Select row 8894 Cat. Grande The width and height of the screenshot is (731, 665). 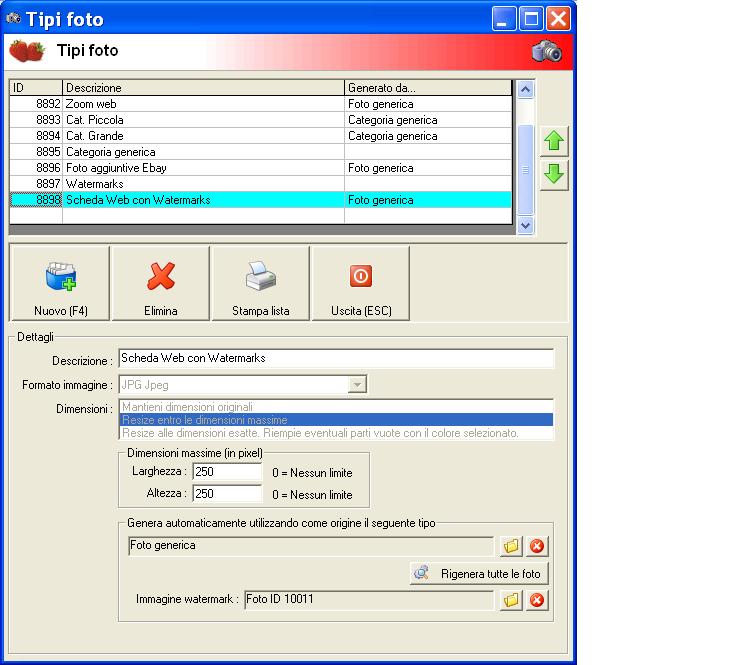coord(261,136)
